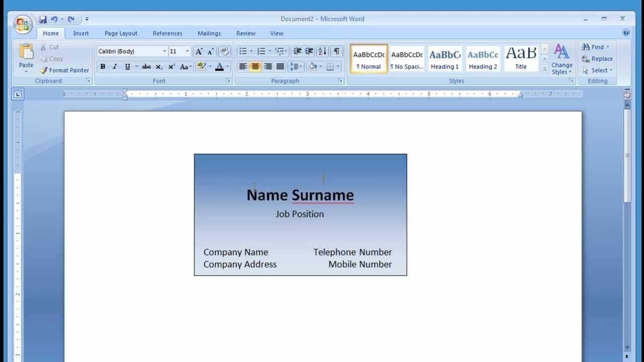Switch to the Insert tab

tap(80, 33)
